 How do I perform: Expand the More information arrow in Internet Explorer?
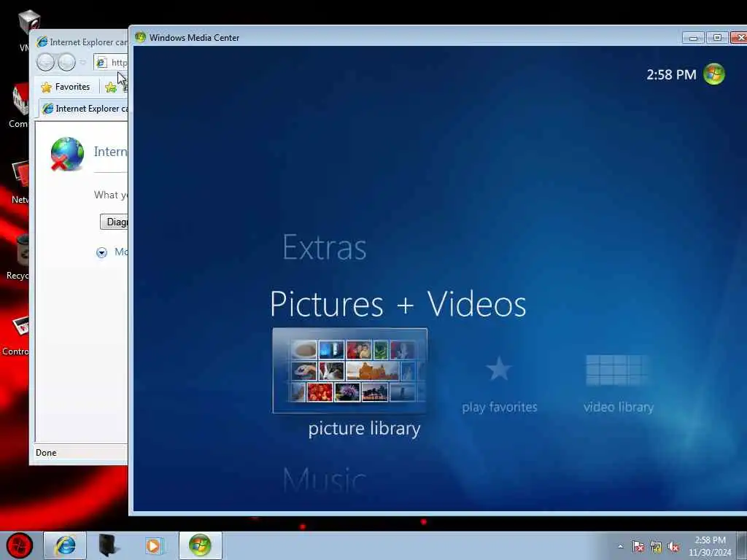[x=101, y=252]
